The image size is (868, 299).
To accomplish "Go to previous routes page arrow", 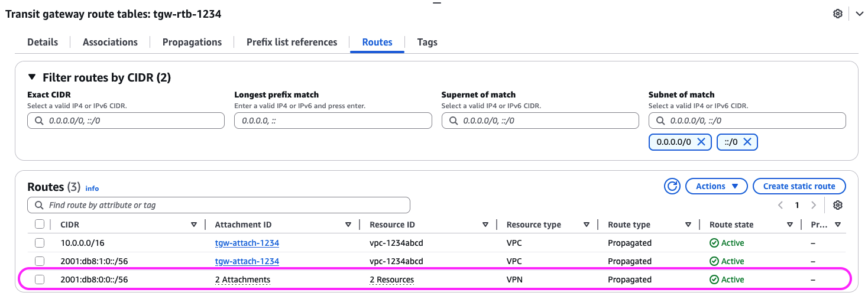I will pyautogui.click(x=780, y=205).
